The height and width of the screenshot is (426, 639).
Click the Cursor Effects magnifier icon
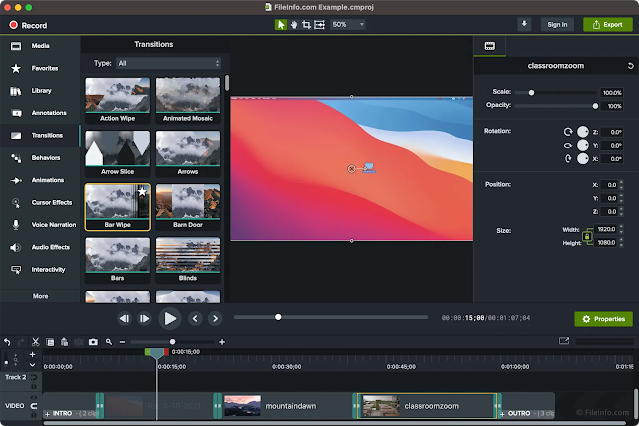pyautogui.click(x=16, y=203)
